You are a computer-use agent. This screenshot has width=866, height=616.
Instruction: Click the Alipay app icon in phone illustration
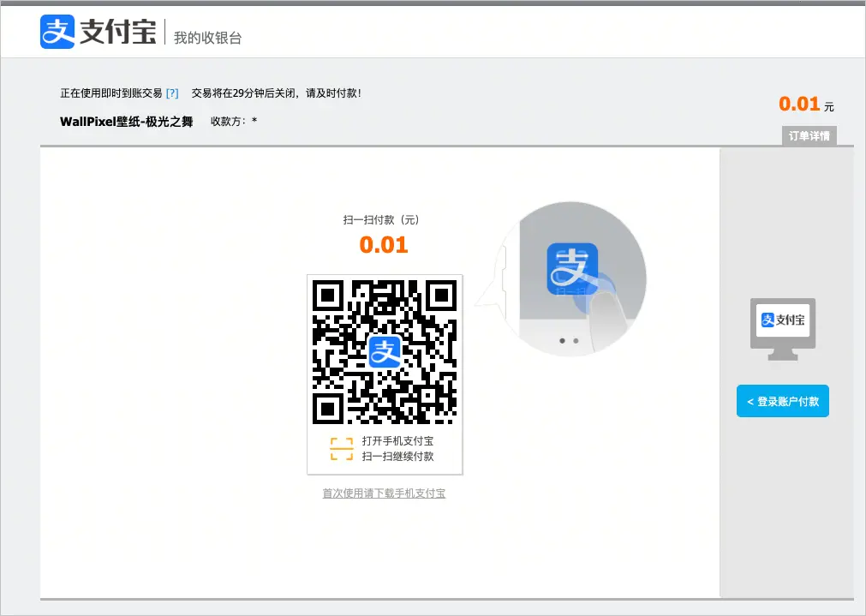coord(573,269)
